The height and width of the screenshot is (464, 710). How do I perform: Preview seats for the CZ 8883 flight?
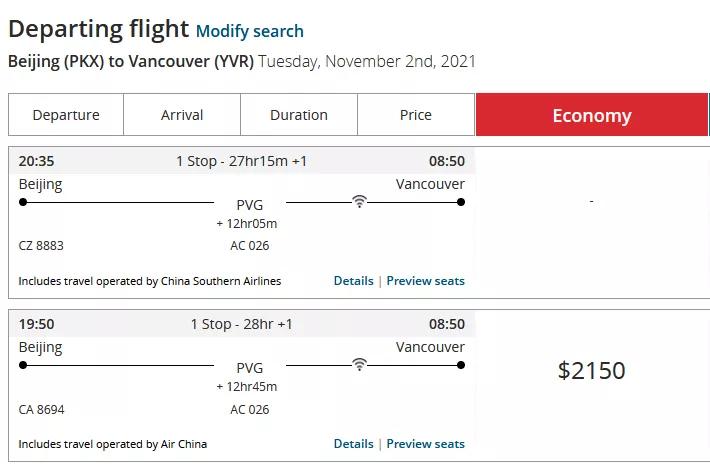426,281
